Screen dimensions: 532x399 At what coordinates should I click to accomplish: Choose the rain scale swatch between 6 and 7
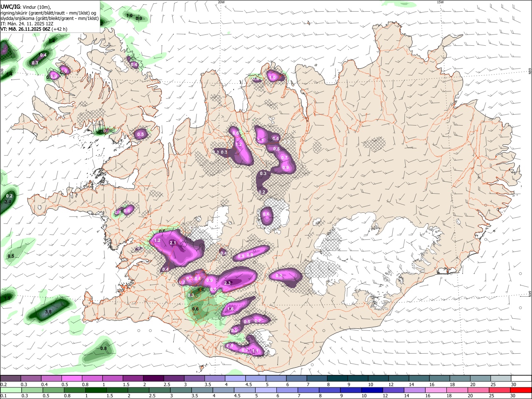(287, 390)
